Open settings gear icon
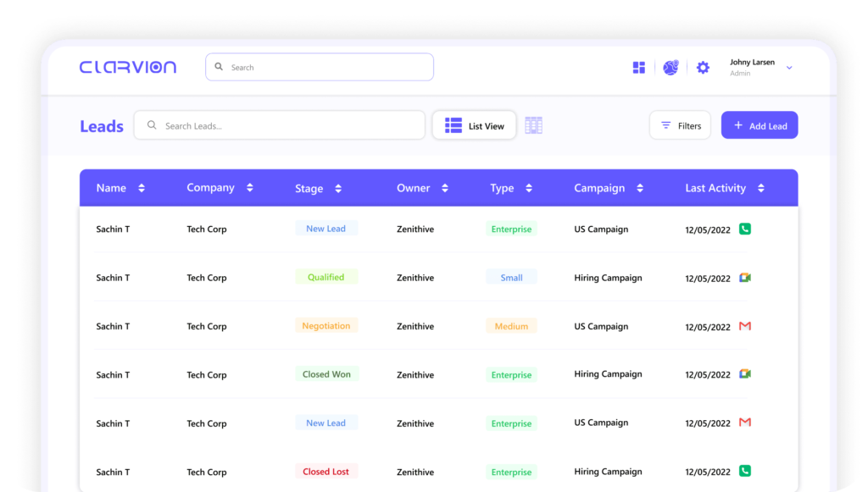868x492 pixels. (703, 68)
